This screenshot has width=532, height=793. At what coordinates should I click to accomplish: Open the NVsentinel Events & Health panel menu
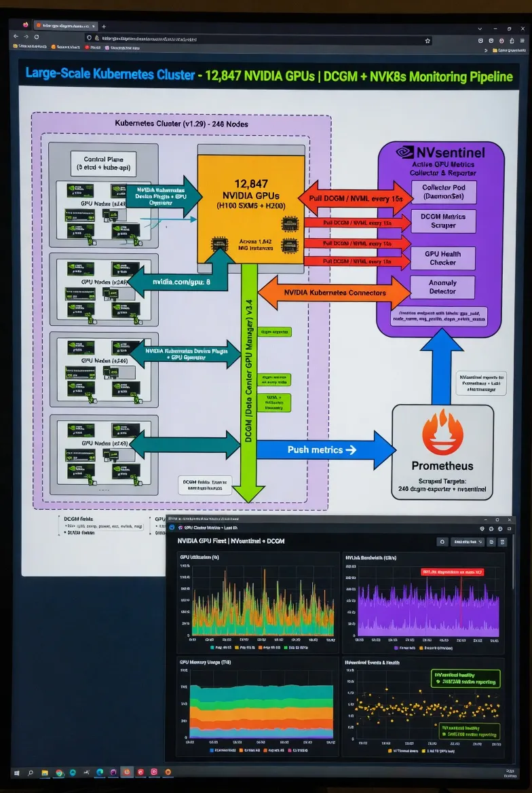point(373,663)
